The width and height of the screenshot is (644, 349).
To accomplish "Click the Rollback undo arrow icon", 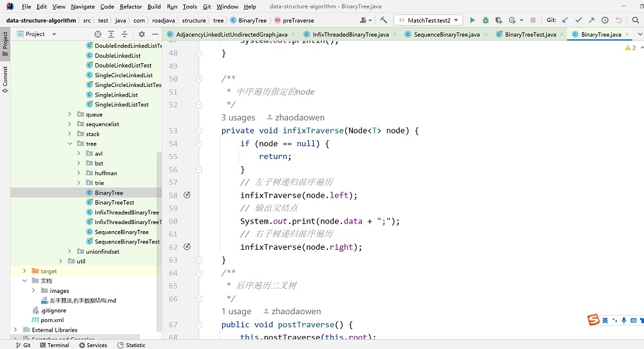I will point(618,20).
